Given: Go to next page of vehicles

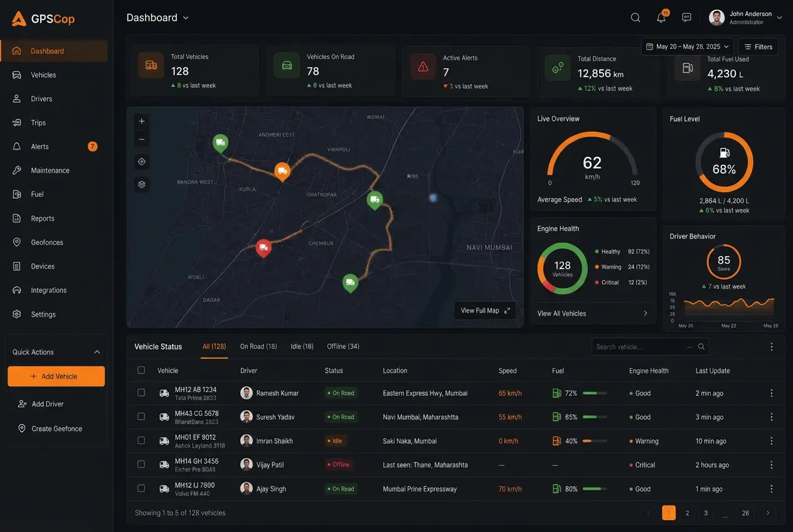Looking at the screenshot, I should pyautogui.click(x=768, y=513).
